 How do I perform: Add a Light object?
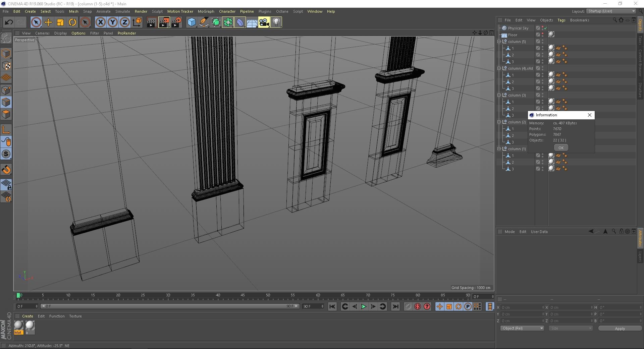(x=276, y=22)
